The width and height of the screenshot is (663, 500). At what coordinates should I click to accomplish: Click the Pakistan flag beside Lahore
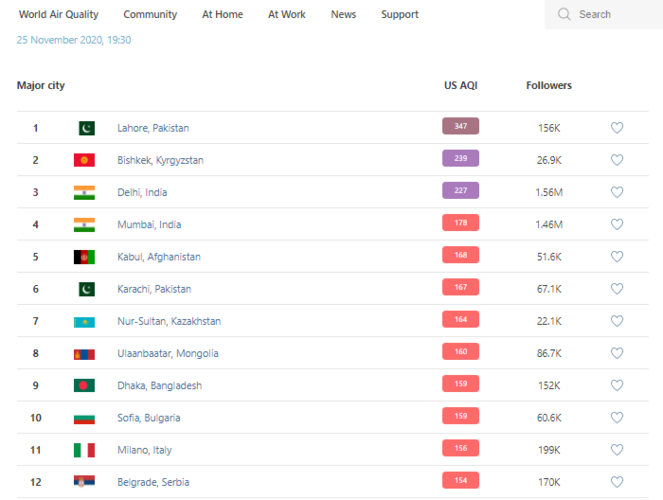(x=84, y=128)
